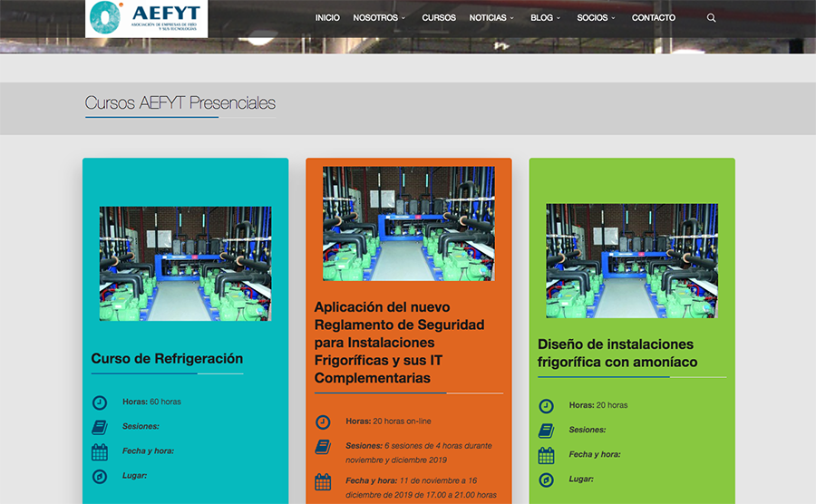Click the calendar icon in the orange card

tap(323, 481)
